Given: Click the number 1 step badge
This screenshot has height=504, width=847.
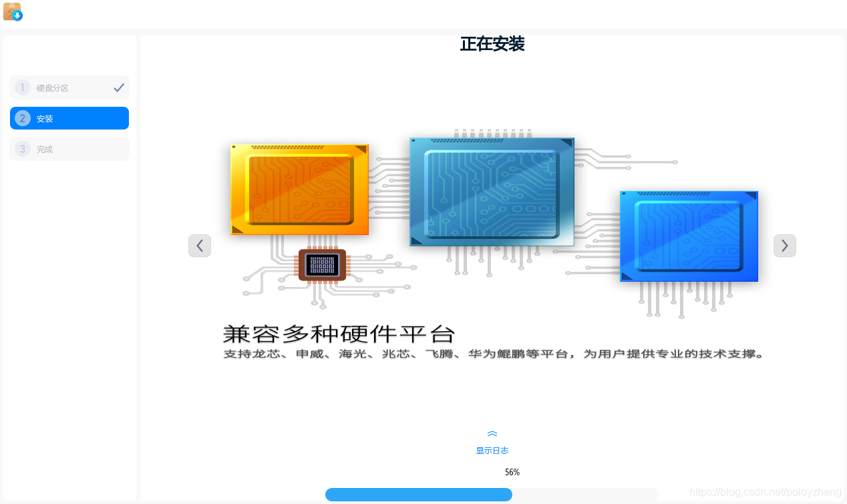Looking at the screenshot, I should click(x=23, y=87).
